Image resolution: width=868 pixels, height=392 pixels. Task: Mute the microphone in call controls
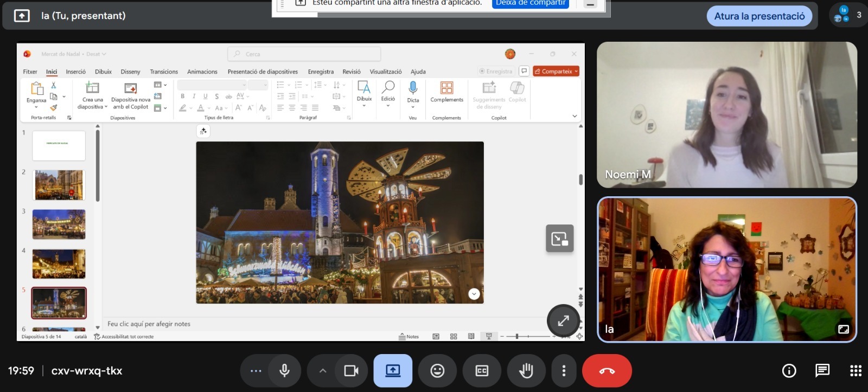pos(284,371)
